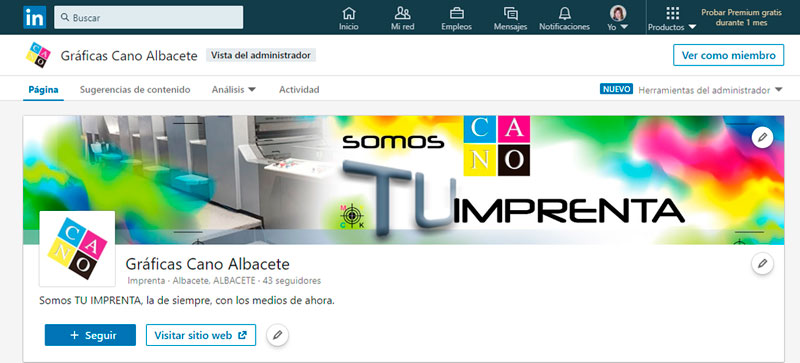Edit the banner cover image pencil

click(x=762, y=137)
